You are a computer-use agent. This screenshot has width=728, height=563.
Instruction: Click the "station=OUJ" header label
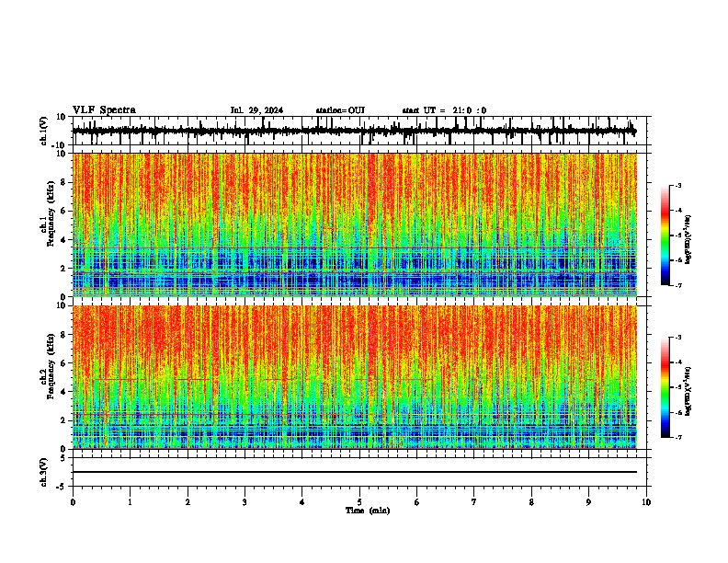click(x=340, y=110)
